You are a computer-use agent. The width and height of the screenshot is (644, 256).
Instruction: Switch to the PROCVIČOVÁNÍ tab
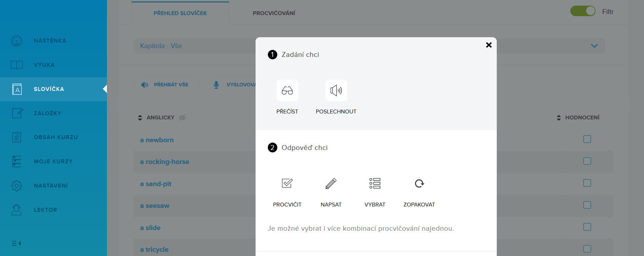274,13
